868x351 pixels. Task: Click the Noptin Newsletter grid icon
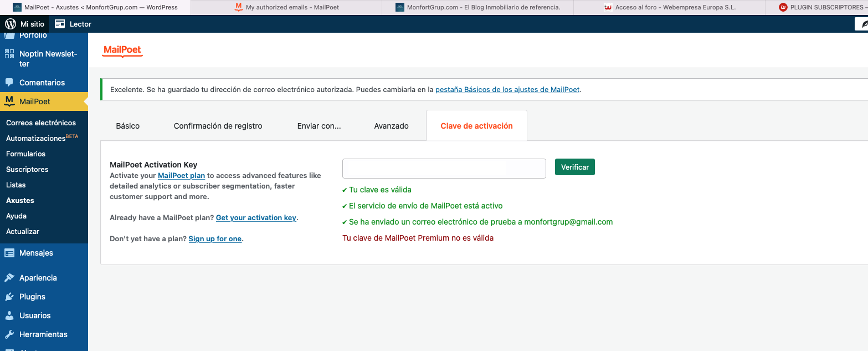(x=9, y=54)
